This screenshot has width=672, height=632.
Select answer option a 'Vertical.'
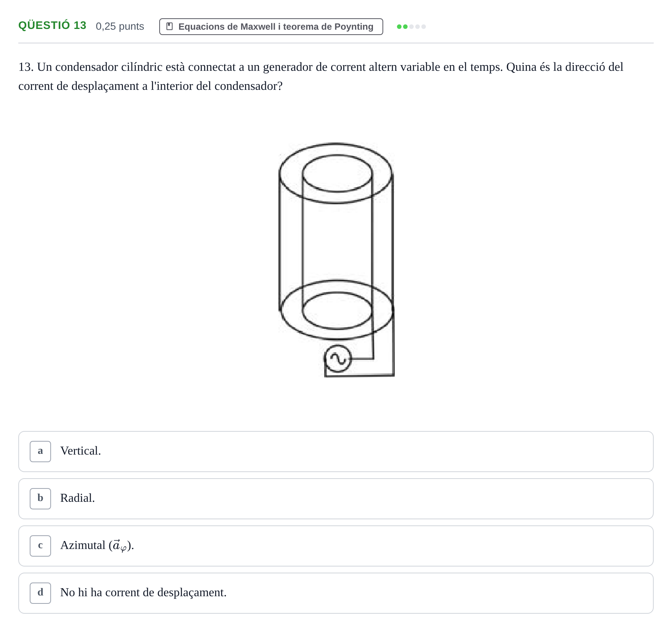[x=336, y=451]
